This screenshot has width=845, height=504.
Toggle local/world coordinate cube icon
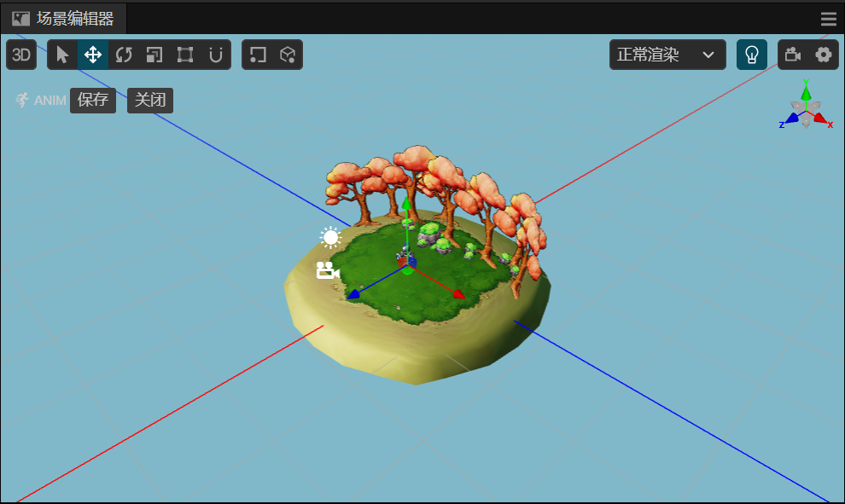tap(288, 55)
